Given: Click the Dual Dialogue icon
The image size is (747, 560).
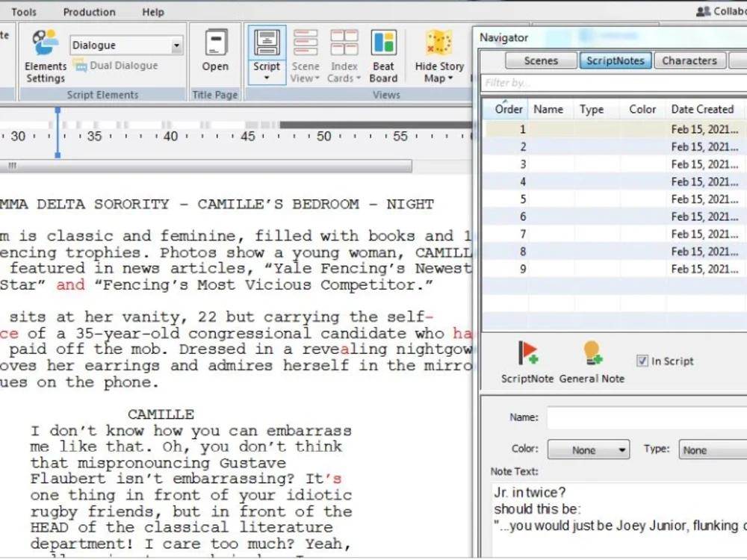Looking at the screenshot, I should 80,65.
